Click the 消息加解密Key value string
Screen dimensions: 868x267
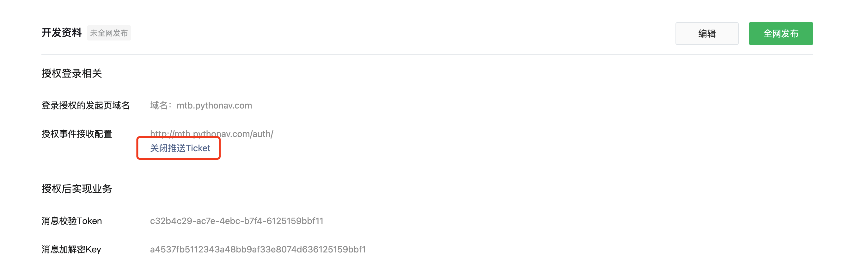(x=258, y=249)
